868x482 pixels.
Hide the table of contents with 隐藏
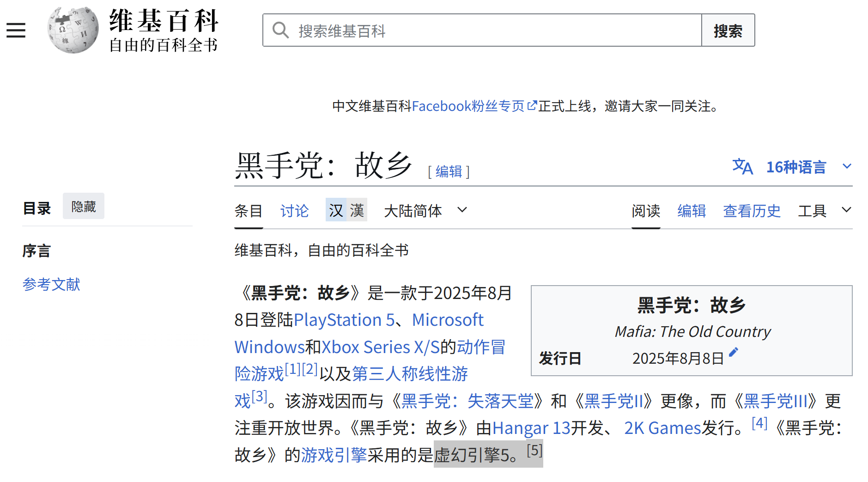[84, 206]
